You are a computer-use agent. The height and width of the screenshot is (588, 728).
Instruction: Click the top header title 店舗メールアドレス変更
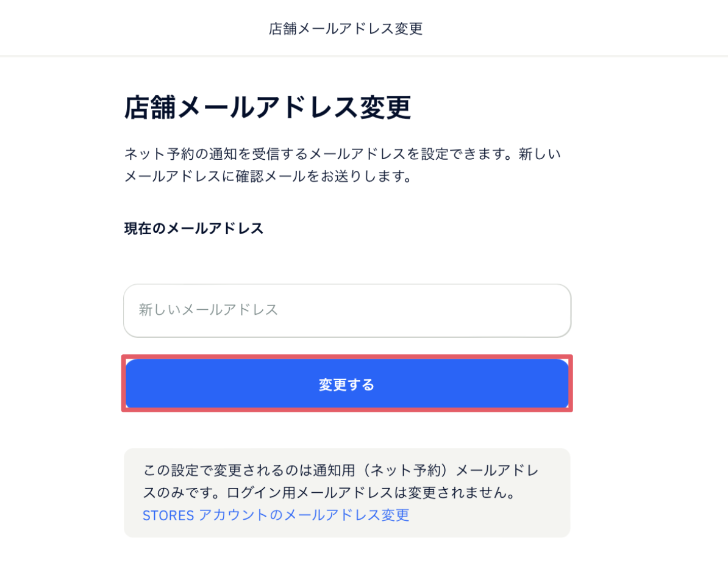tap(346, 29)
